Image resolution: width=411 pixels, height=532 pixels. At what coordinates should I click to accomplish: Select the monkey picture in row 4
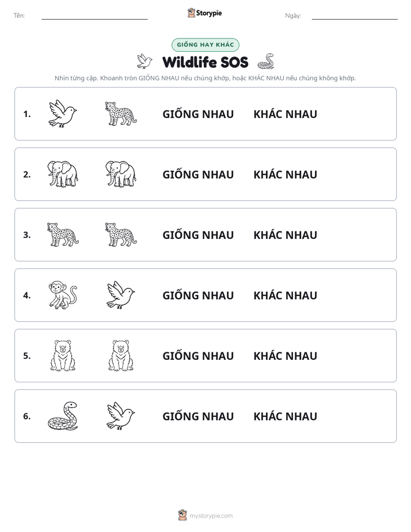(63, 295)
